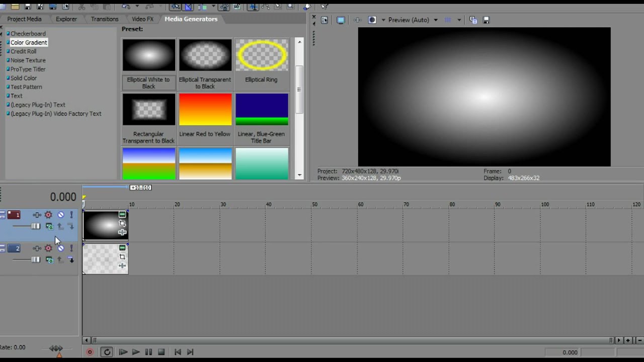Viewport: 644px width, 362px height.
Task: Play from start of project
Action: coord(123,352)
